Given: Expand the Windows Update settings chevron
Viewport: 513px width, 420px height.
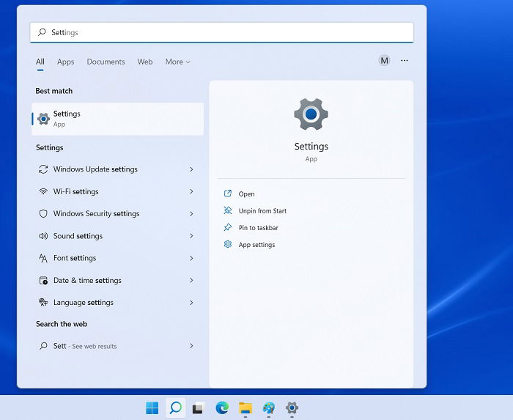Looking at the screenshot, I should (x=191, y=169).
